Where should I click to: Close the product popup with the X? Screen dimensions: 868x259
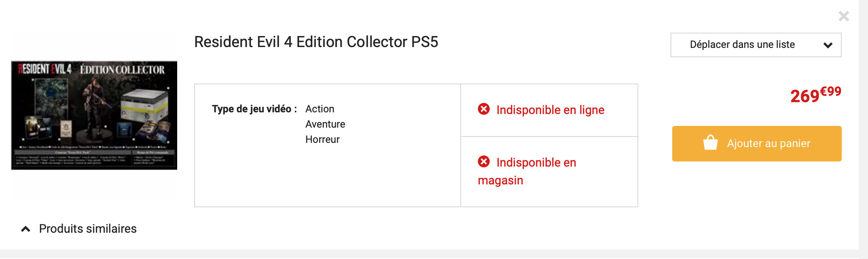point(843,16)
